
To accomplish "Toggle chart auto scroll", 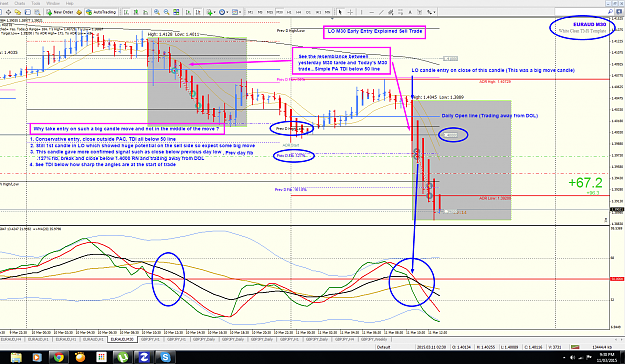I will 188,12.
